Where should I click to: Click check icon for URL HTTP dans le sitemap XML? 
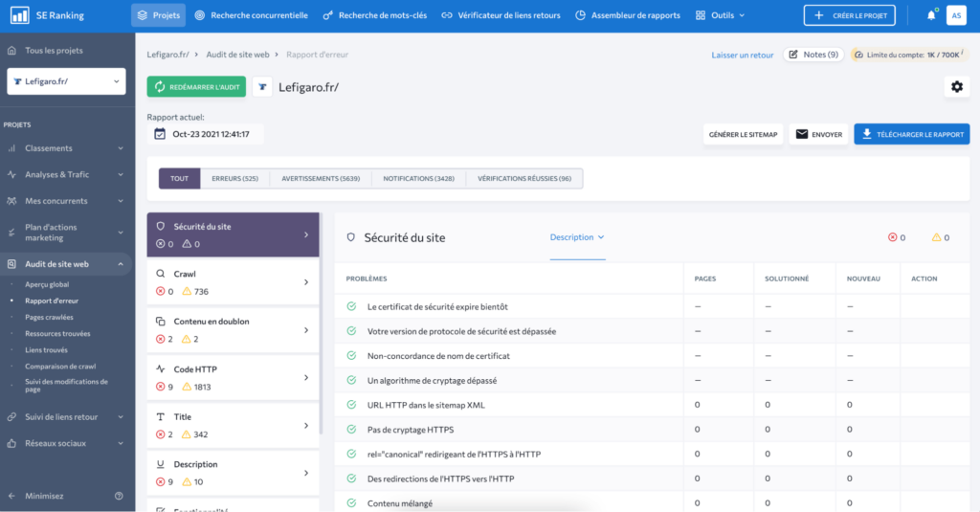(x=351, y=405)
